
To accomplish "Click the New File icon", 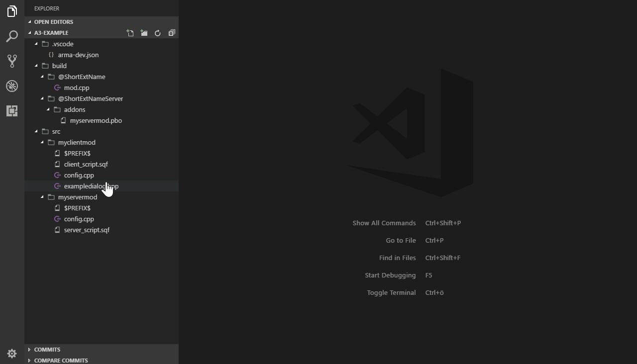I will coord(130,33).
